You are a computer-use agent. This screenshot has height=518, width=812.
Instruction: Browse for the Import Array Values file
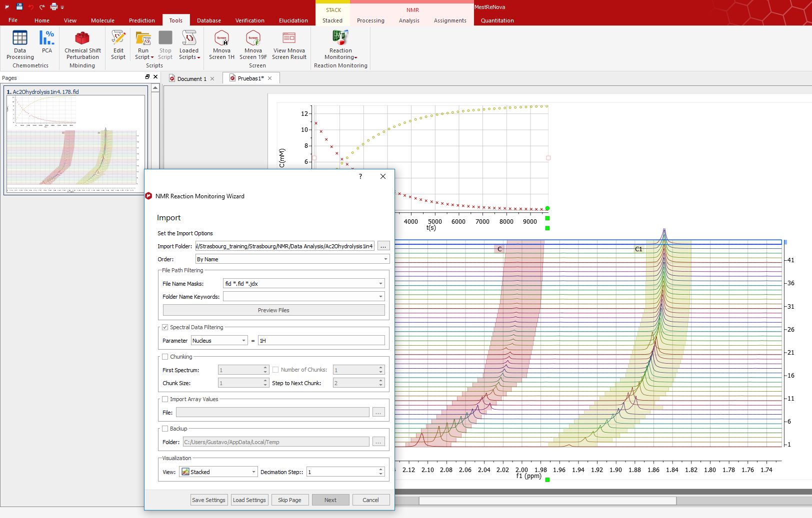tap(378, 413)
